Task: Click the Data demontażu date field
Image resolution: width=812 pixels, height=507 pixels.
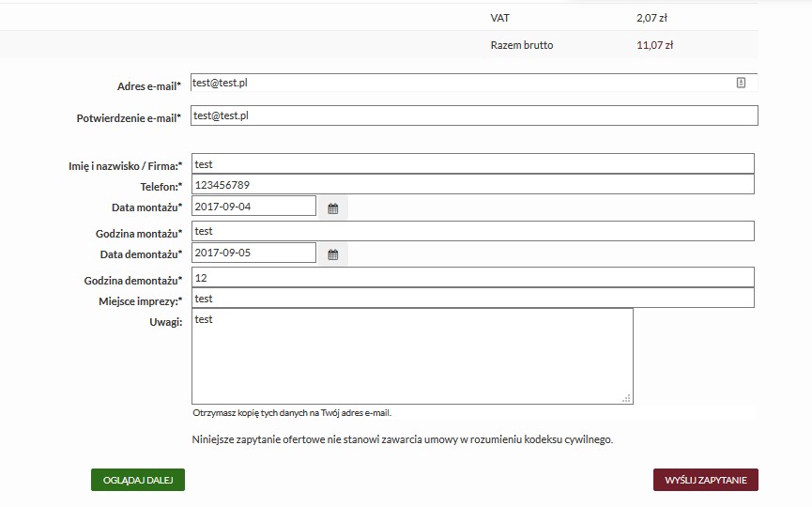Action: click(253, 253)
